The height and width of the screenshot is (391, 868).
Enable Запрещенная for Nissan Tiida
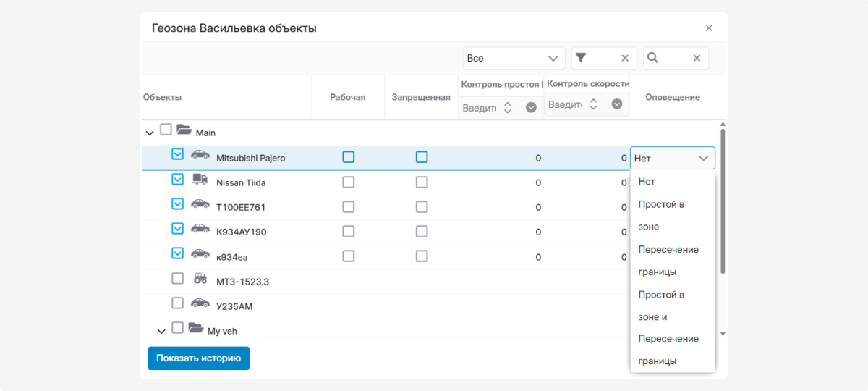pyautogui.click(x=422, y=182)
